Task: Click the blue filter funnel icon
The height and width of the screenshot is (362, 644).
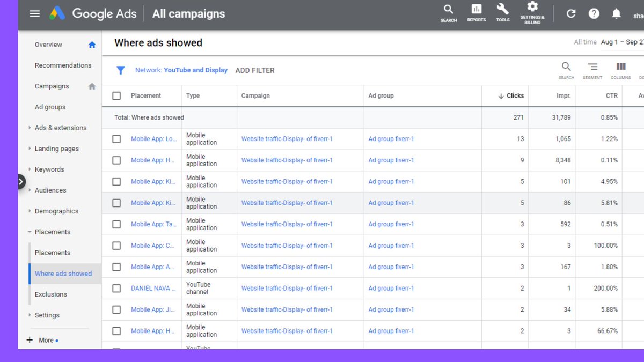Action: click(x=121, y=70)
